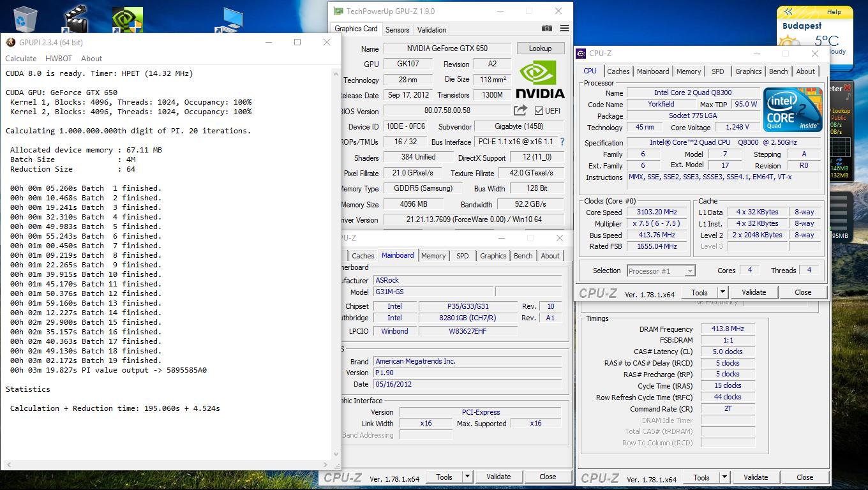Open the Calculate menu in GPUPI
Screen dimensions: 868x490
tap(21, 58)
